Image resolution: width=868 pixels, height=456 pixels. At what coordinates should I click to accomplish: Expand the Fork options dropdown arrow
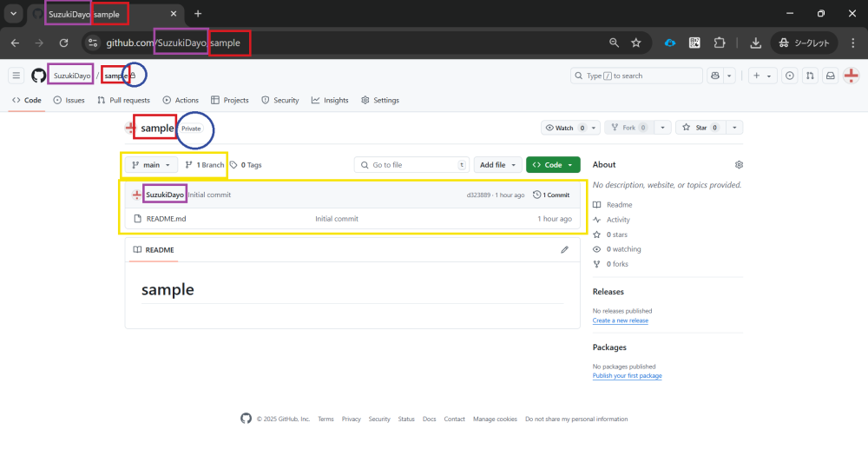click(662, 128)
